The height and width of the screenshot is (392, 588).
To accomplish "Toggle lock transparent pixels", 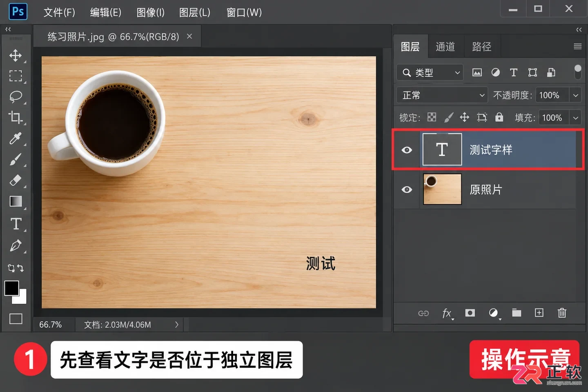I will pyautogui.click(x=432, y=118).
